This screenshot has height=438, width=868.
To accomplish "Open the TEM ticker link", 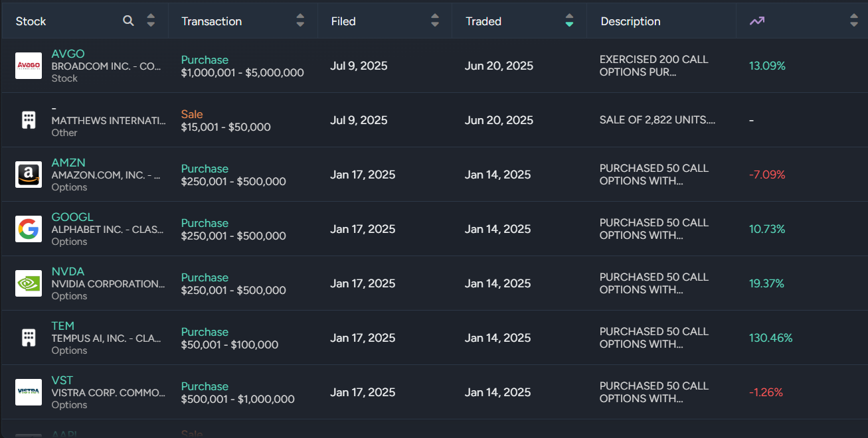I will tap(62, 326).
